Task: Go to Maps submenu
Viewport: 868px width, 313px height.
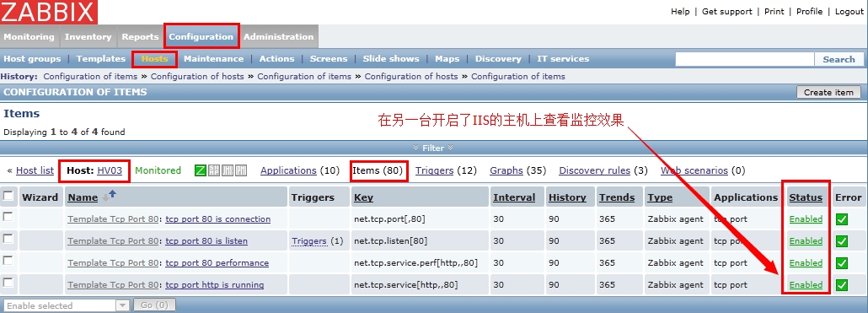Action: pyautogui.click(x=447, y=59)
